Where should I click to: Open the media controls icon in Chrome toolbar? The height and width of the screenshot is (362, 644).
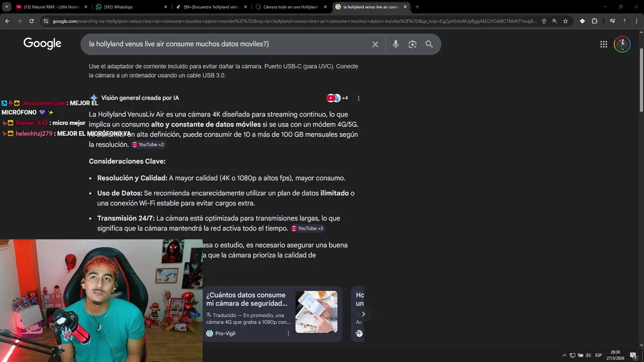click(612, 21)
